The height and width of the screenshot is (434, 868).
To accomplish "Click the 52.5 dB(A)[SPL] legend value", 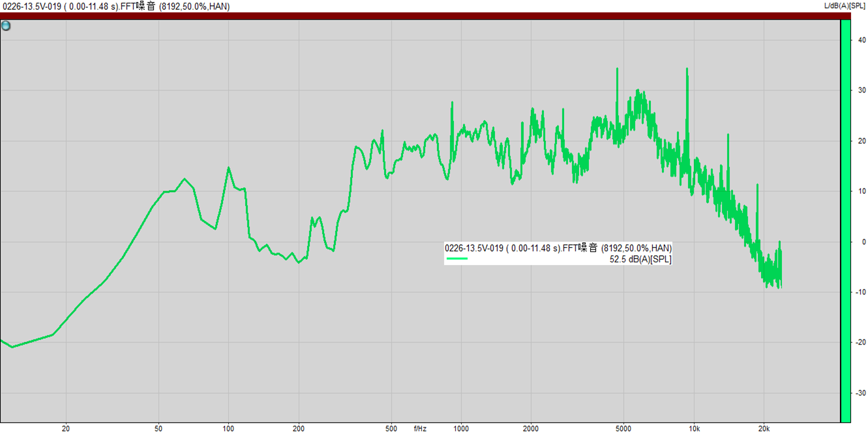I will pyautogui.click(x=640, y=259).
